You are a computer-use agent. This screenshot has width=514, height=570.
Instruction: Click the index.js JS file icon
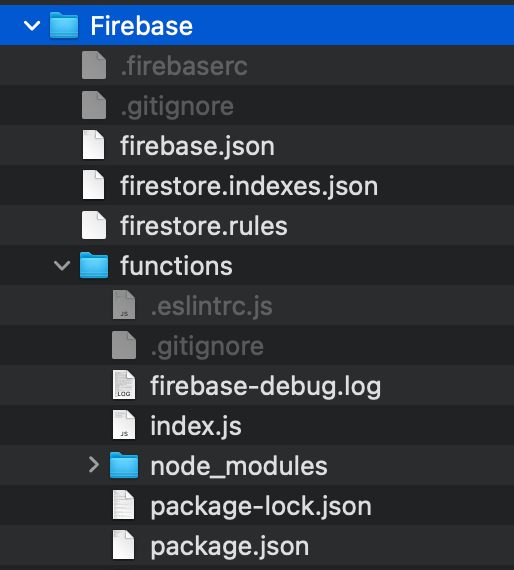click(x=124, y=425)
